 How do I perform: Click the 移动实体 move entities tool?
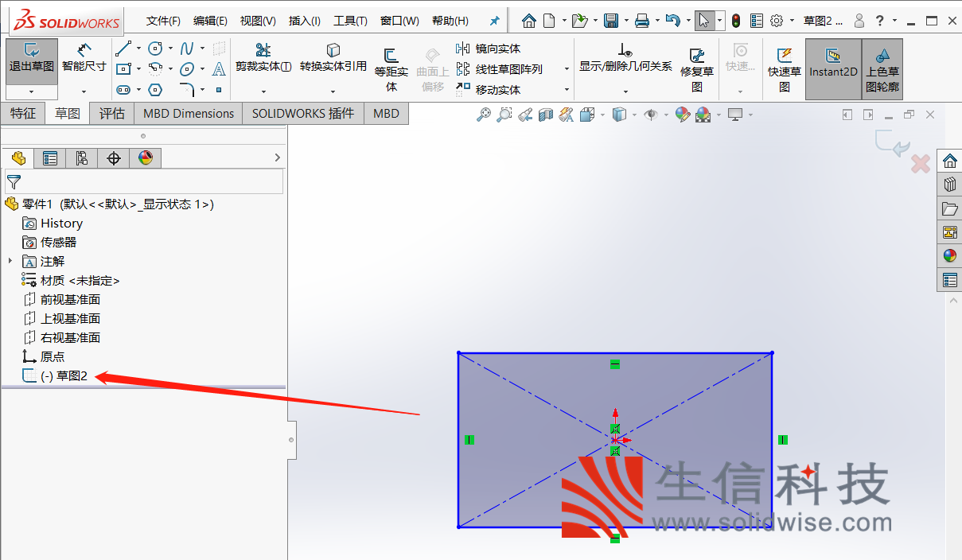(x=488, y=90)
